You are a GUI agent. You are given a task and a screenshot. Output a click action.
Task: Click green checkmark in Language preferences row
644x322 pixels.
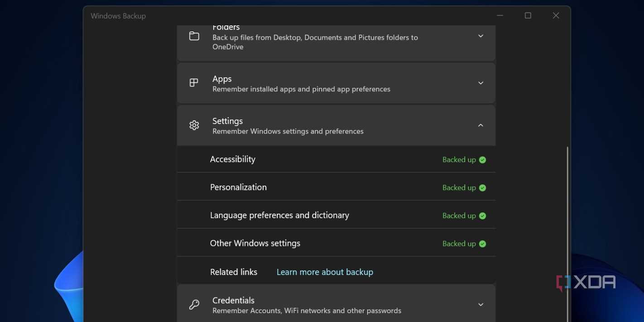pyautogui.click(x=482, y=216)
